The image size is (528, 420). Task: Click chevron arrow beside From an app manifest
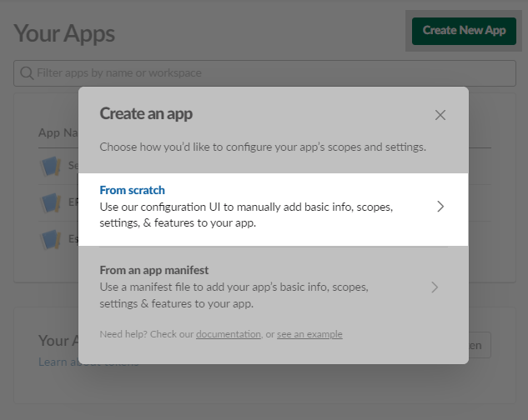(435, 287)
